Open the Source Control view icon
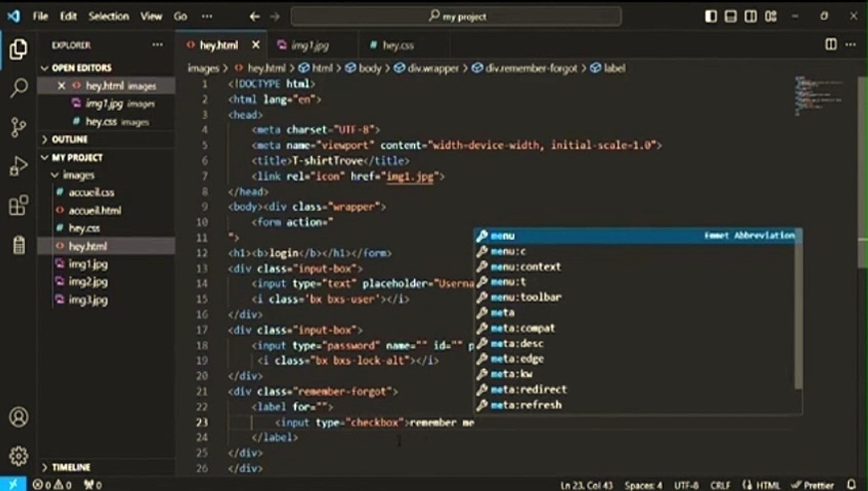 point(18,127)
